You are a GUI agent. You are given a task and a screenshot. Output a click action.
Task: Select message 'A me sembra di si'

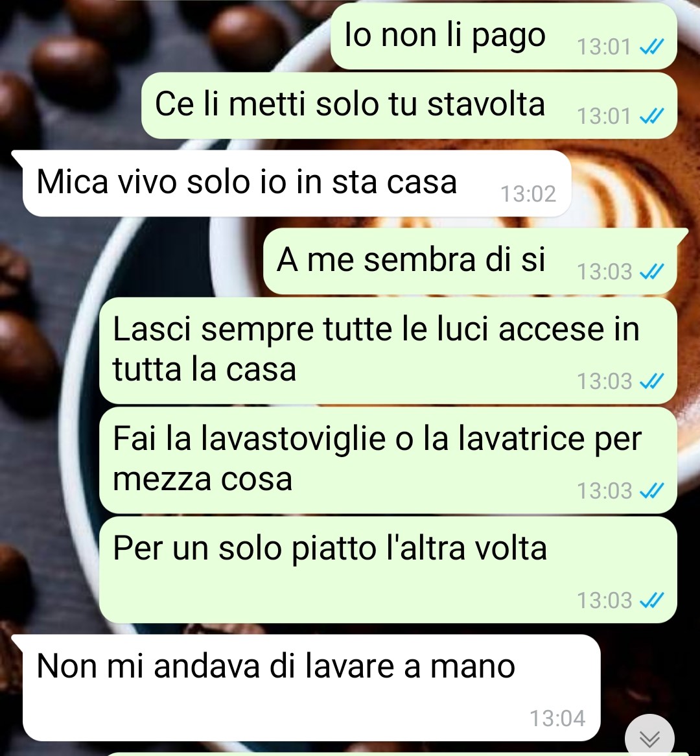[471, 261]
